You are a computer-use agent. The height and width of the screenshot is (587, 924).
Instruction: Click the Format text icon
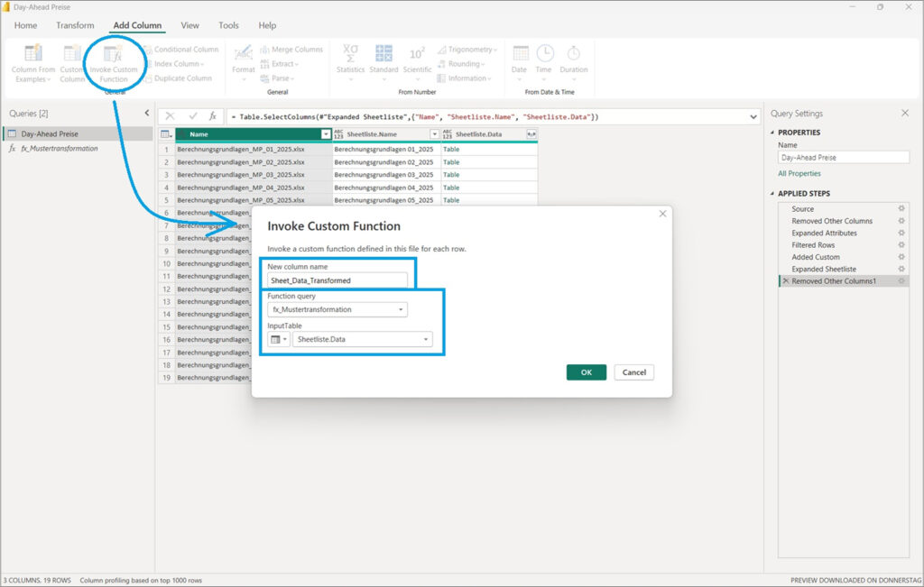click(x=243, y=53)
